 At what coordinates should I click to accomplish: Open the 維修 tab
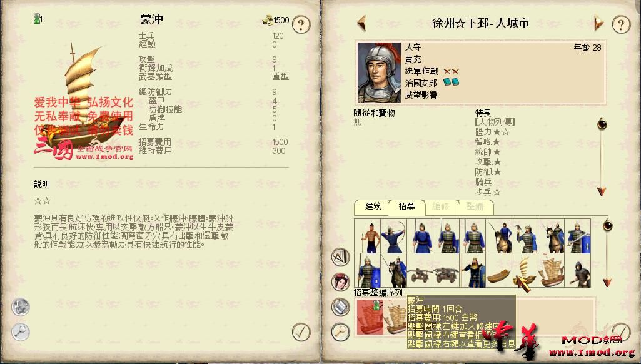[x=441, y=207]
